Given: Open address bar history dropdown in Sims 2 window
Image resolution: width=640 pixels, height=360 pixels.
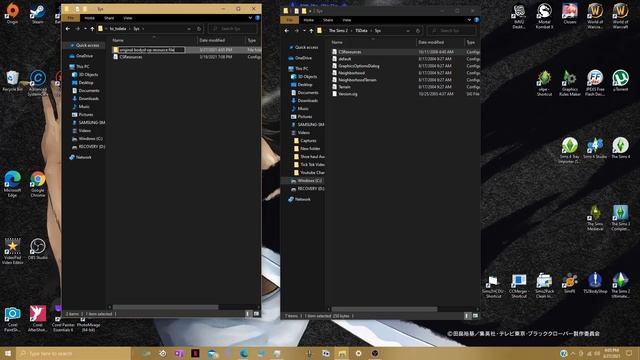Looking at the screenshot, I should [x=408, y=31].
